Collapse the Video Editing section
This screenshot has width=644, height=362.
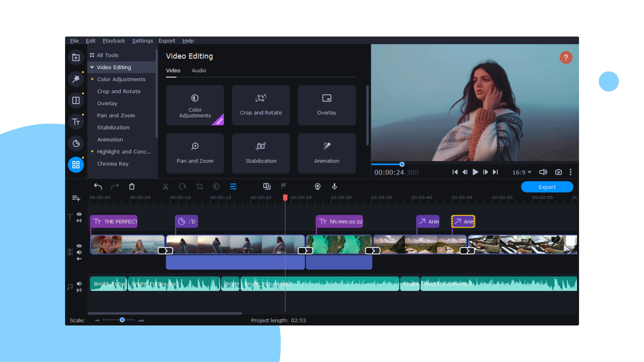[92, 67]
